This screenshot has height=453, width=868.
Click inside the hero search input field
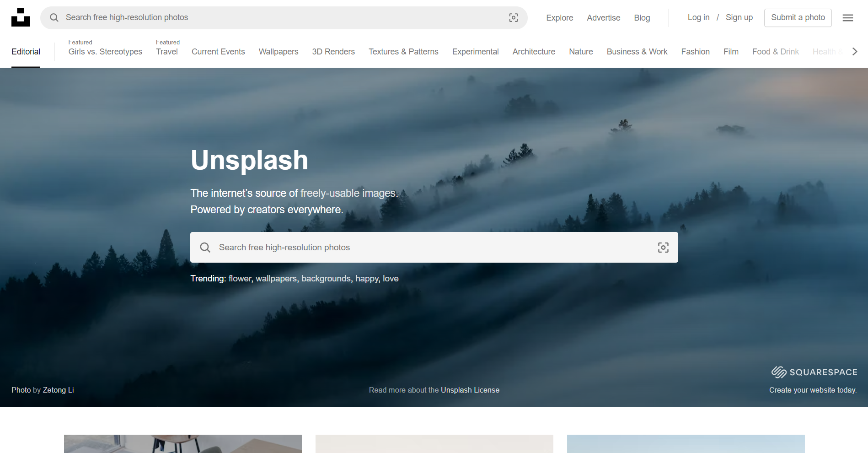point(412,247)
